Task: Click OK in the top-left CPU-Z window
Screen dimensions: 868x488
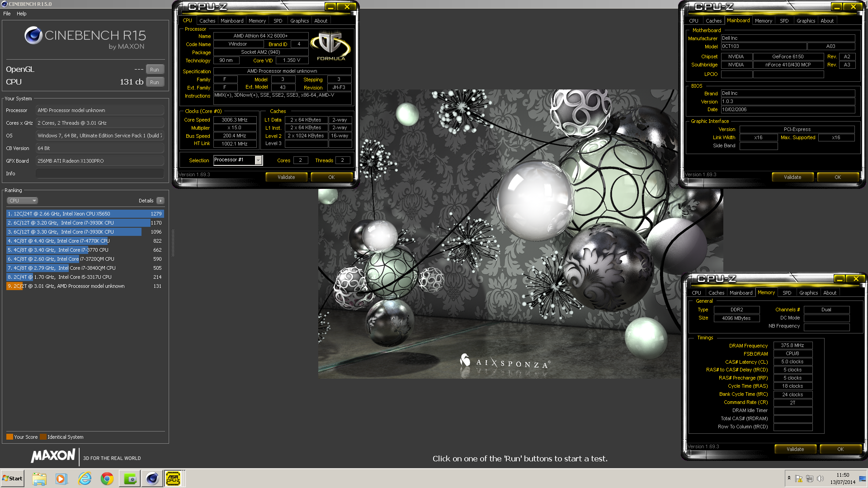Action: (x=331, y=177)
